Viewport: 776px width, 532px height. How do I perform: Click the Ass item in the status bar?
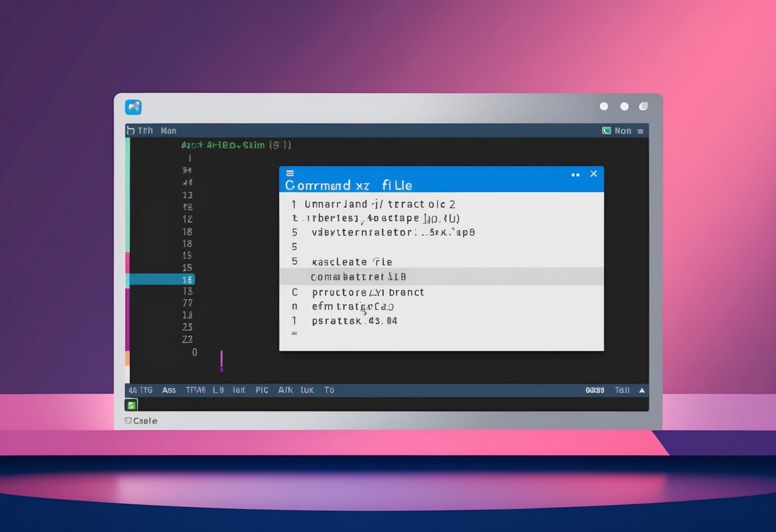pyautogui.click(x=168, y=390)
